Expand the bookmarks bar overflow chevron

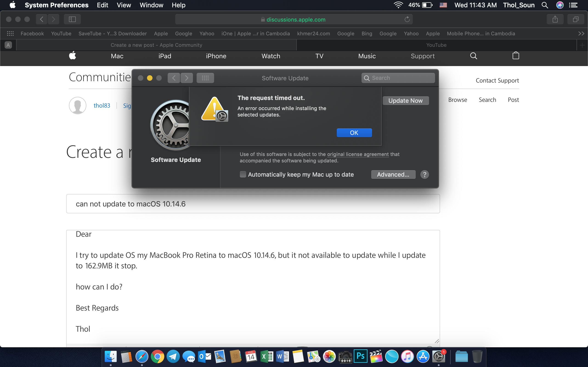[x=581, y=33]
